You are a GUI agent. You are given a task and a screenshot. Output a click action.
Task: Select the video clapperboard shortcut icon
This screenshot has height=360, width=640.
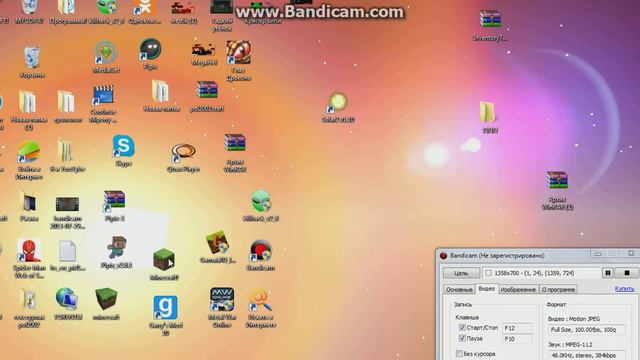(x=103, y=96)
